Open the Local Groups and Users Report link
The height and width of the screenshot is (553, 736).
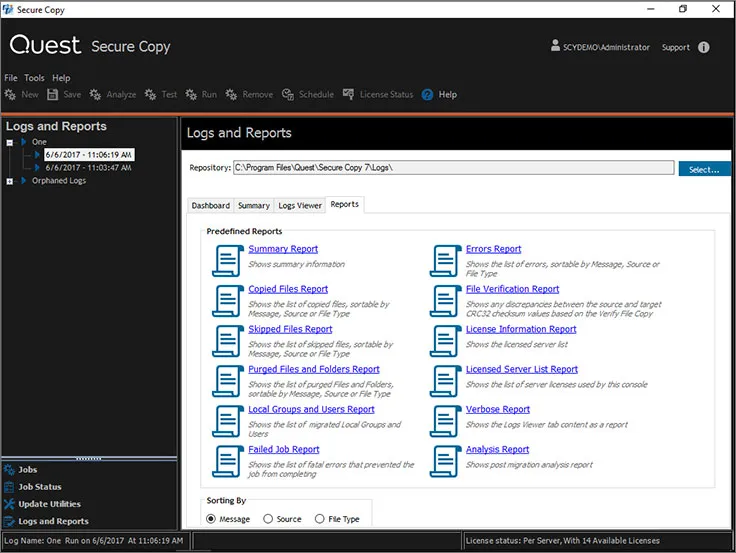[x=311, y=409]
